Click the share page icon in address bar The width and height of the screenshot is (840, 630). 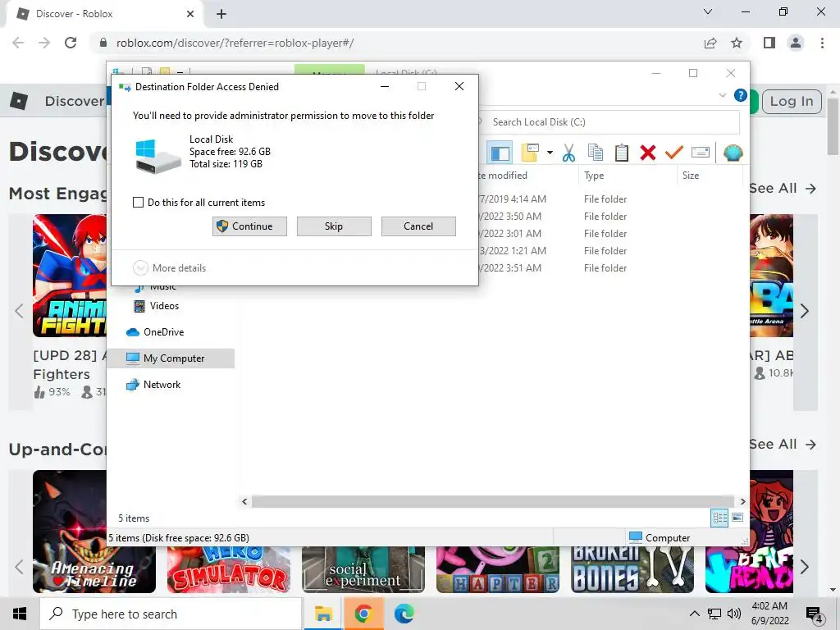pos(710,43)
